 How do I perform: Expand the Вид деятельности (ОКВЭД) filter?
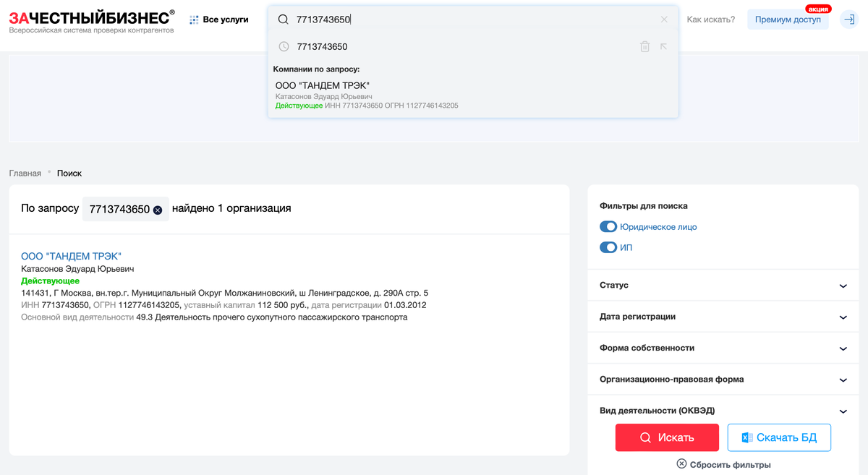click(723, 411)
